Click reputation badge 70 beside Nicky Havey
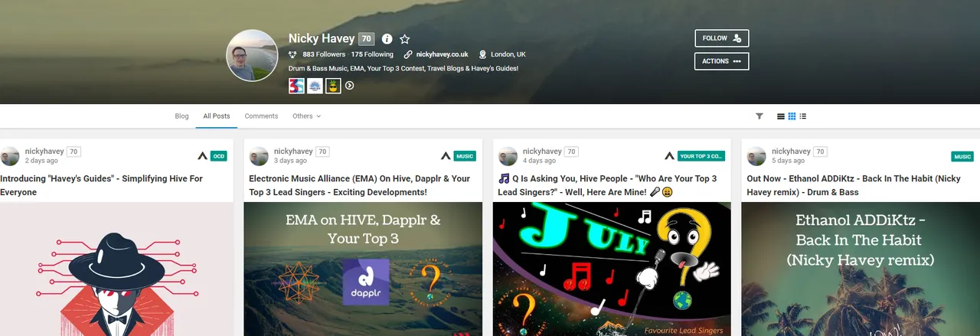Viewport: 980px width, 336px height. (x=367, y=39)
